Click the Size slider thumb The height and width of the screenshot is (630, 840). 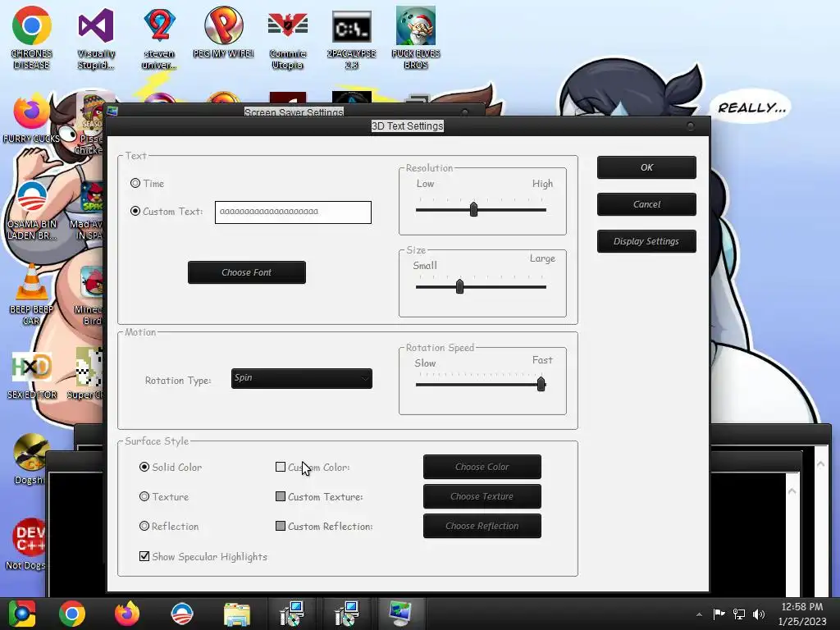point(459,286)
